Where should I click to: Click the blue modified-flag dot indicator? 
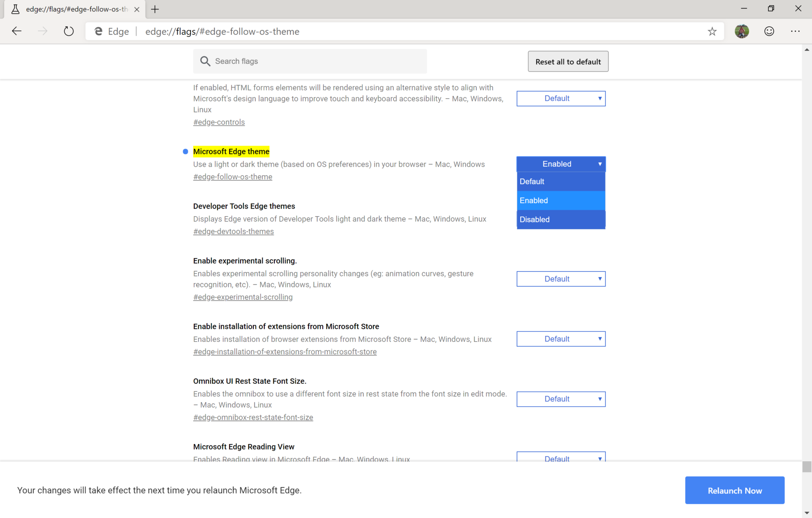pos(185,152)
